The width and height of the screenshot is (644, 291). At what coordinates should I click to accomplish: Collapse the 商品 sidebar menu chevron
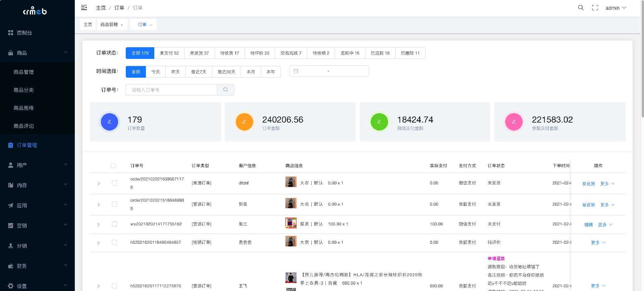[x=65, y=53]
